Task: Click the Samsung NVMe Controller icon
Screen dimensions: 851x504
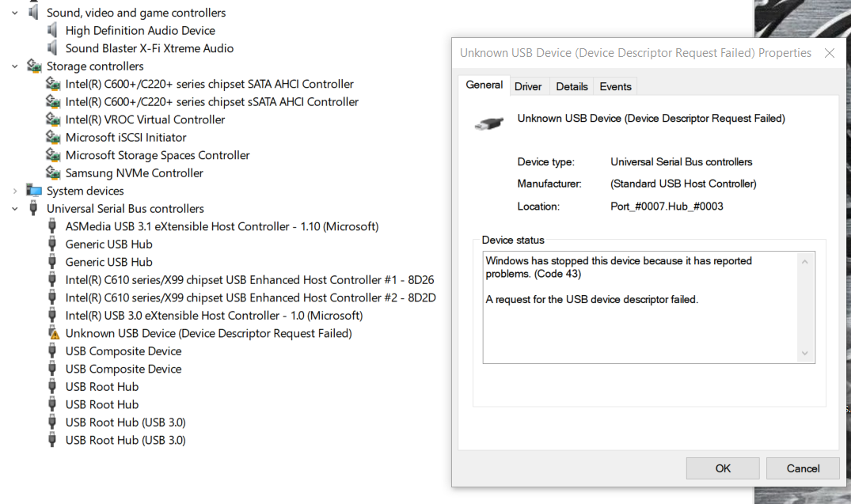Action: point(53,173)
